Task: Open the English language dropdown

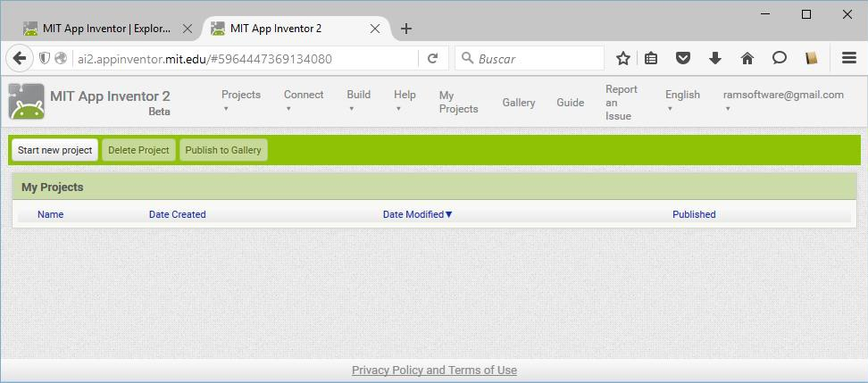Action: click(x=681, y=101)
